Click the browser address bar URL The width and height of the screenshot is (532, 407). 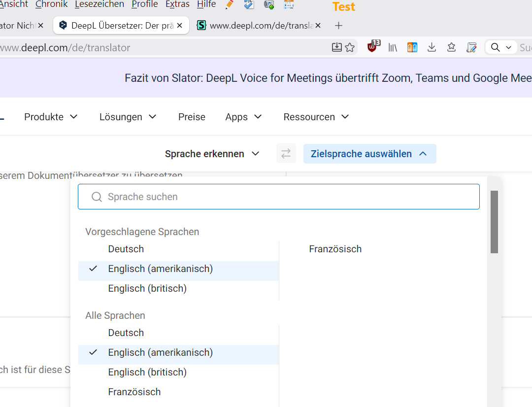[x=65, y=47]
